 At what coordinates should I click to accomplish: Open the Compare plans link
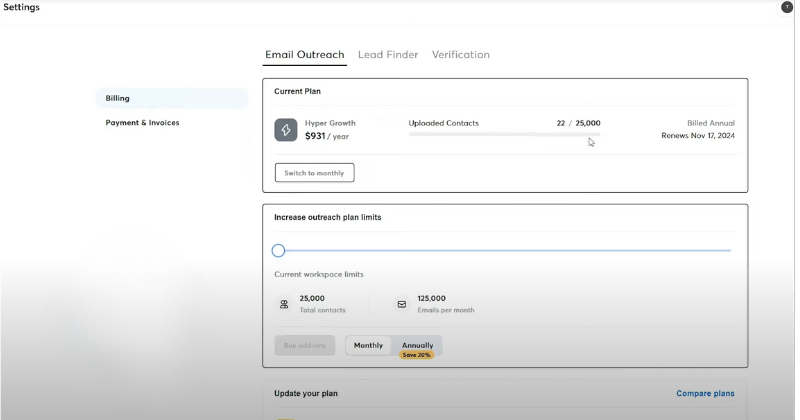pos(705,394)
